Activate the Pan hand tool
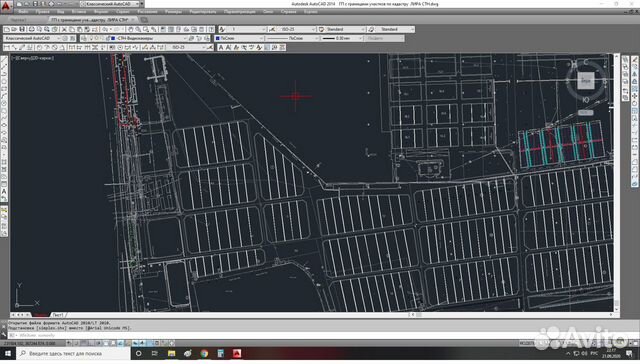640x364 pixels. (x=130, y=29)
